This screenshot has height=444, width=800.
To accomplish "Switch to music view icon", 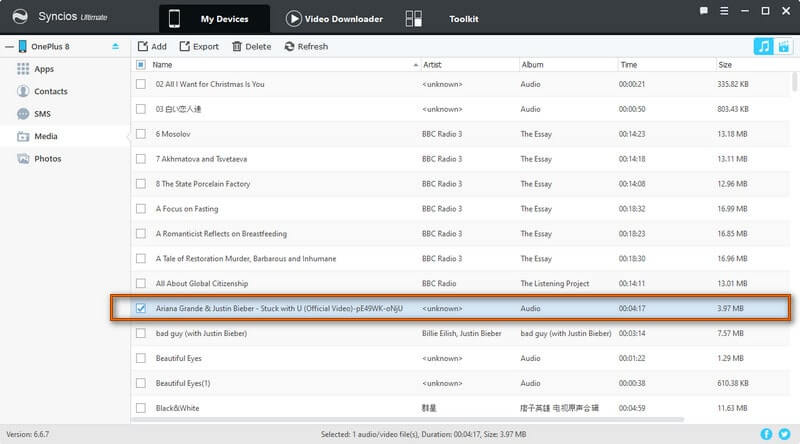I will click(x=763, y=46).
